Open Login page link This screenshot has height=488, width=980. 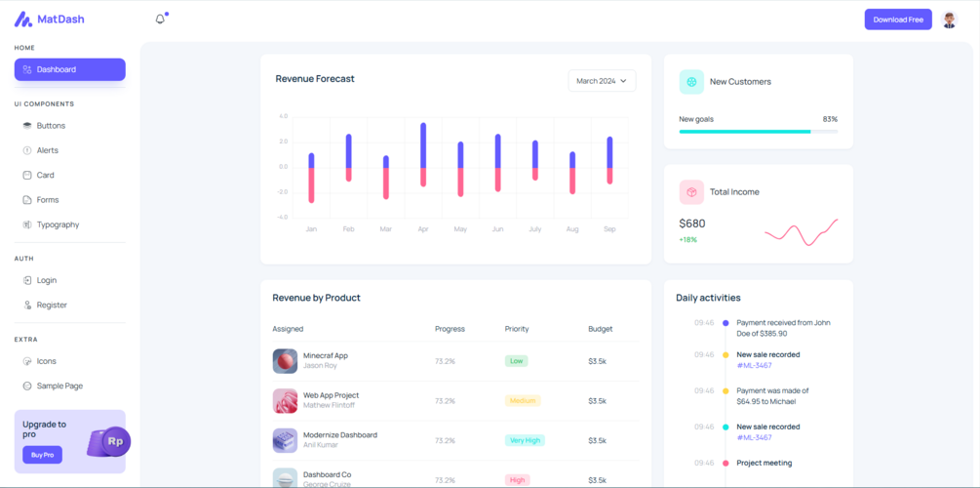(70, 280)
